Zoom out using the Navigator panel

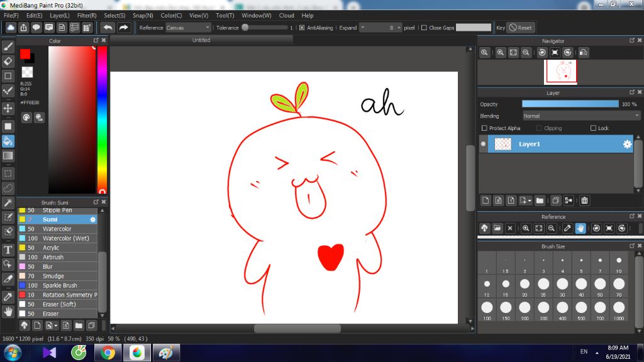pos(526,53)
